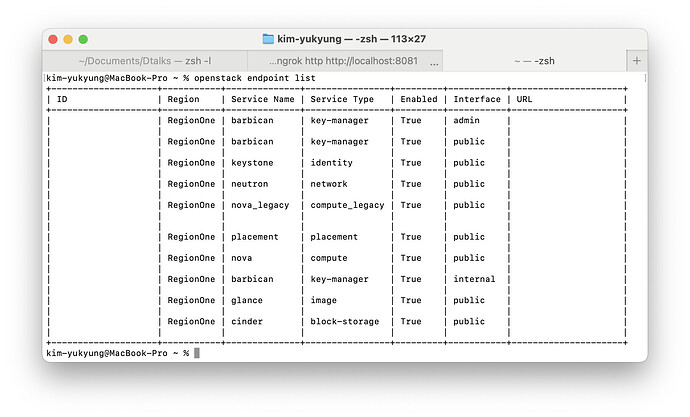Screen dimensions: 690x417
Task: Click the 'Service Name' column header
Action: pos(263,100)
